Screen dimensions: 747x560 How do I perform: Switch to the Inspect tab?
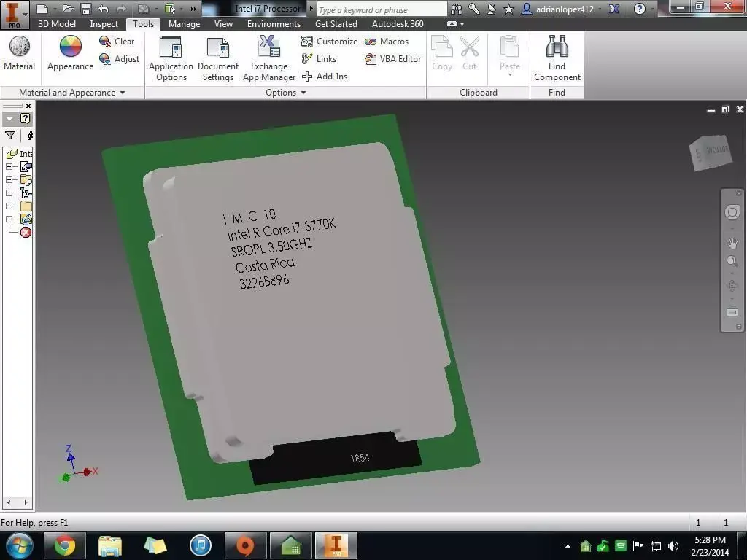(104, 24)
